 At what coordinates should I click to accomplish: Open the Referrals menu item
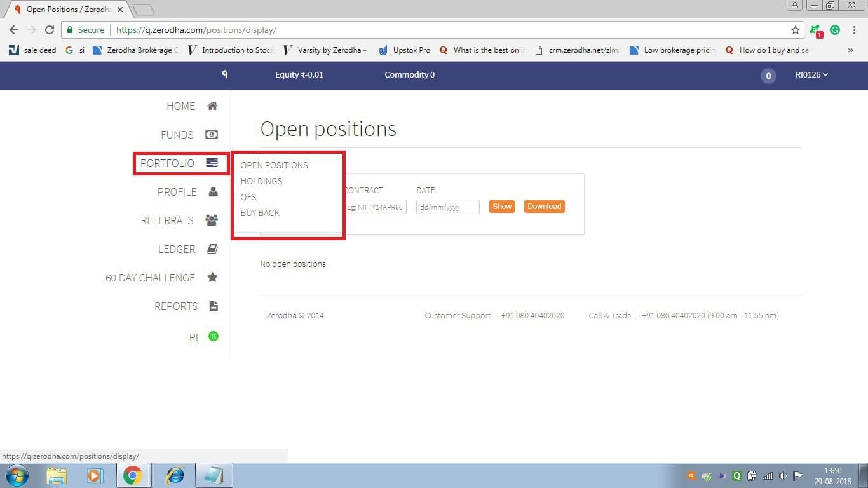click(x=167, y=220)
